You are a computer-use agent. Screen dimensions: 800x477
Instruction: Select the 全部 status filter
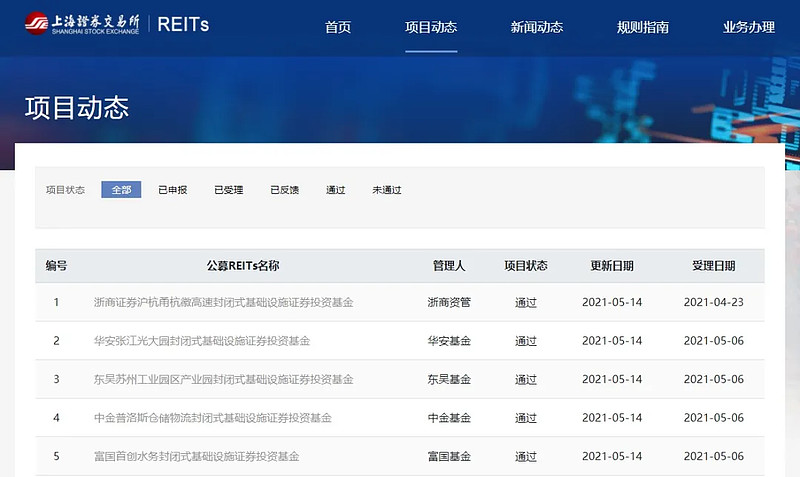click(x=121, y=190)
